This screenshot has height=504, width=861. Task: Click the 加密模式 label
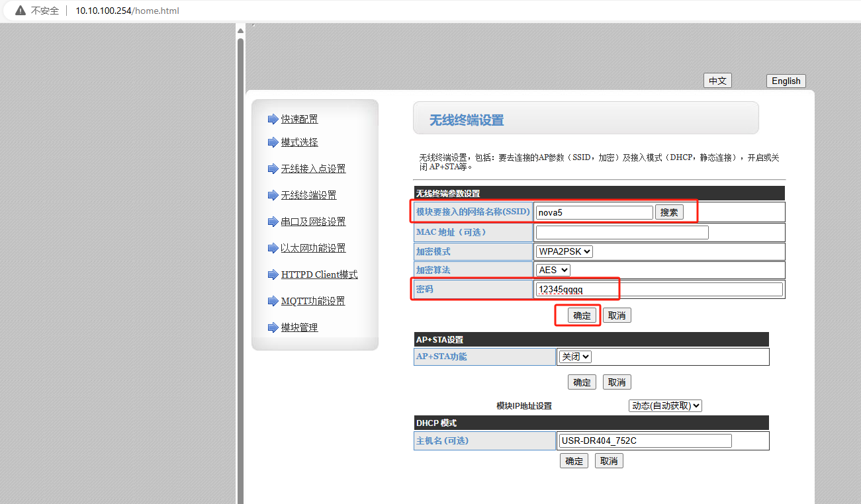pyautogui.click(x=433, y=251)
